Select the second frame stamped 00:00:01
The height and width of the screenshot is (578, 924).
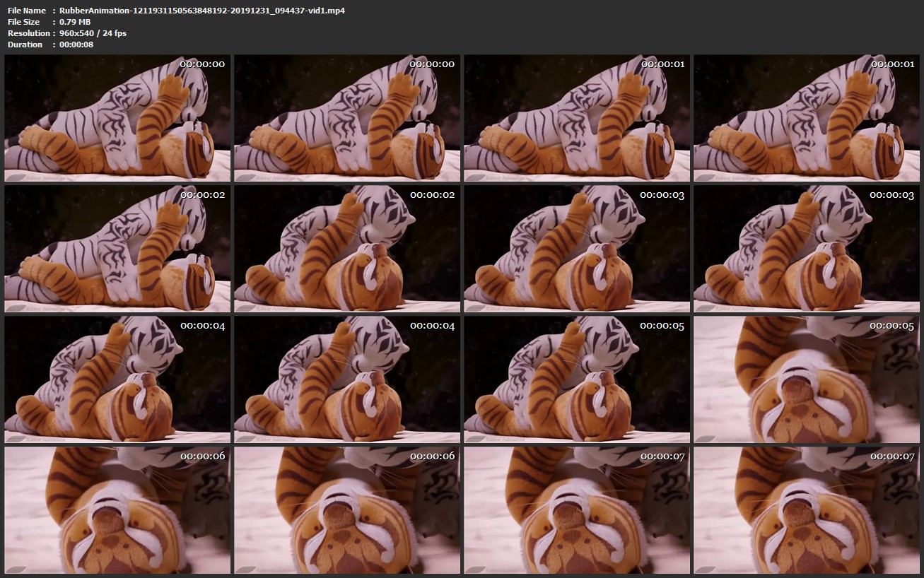click(807, 118)
